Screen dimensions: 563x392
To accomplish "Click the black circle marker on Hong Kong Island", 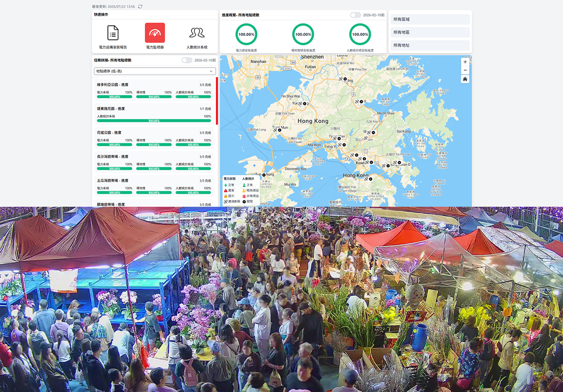I will click(x=371, y=179).
